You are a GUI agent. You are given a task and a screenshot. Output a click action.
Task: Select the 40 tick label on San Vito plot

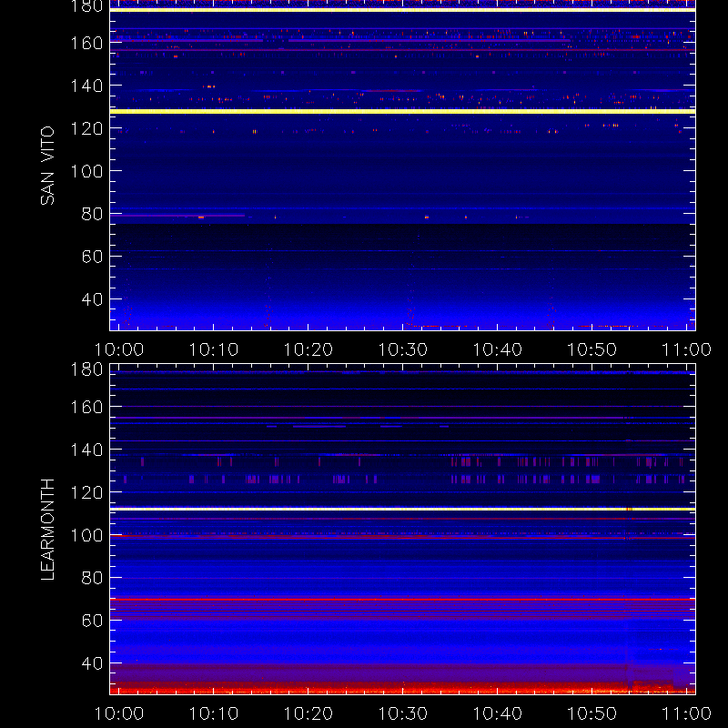[x=92, y=299]
